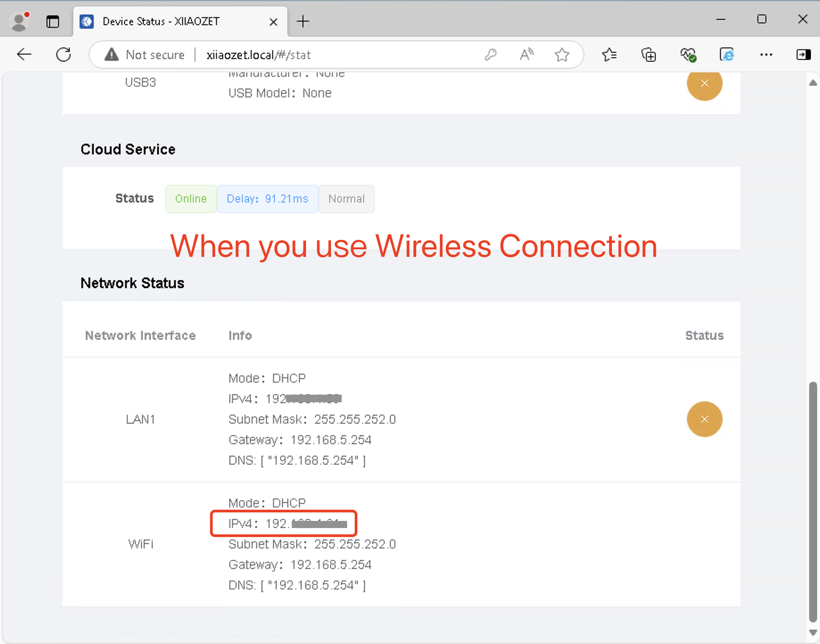
Task: Click the Collections icon
Action: [648, 54]
